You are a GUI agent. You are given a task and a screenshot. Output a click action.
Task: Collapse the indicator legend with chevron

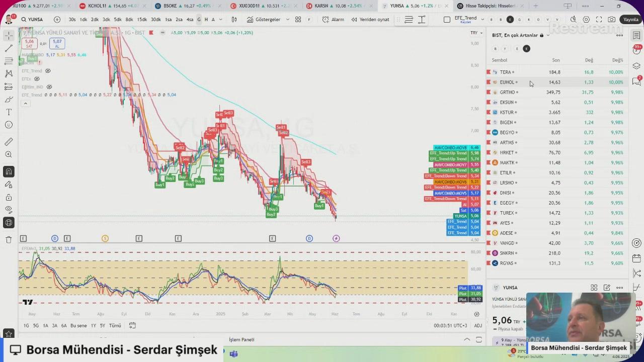(26, 104)
